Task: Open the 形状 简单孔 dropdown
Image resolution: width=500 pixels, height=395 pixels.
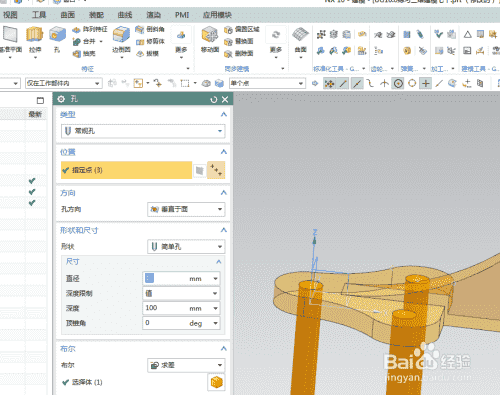Action: 186,247
